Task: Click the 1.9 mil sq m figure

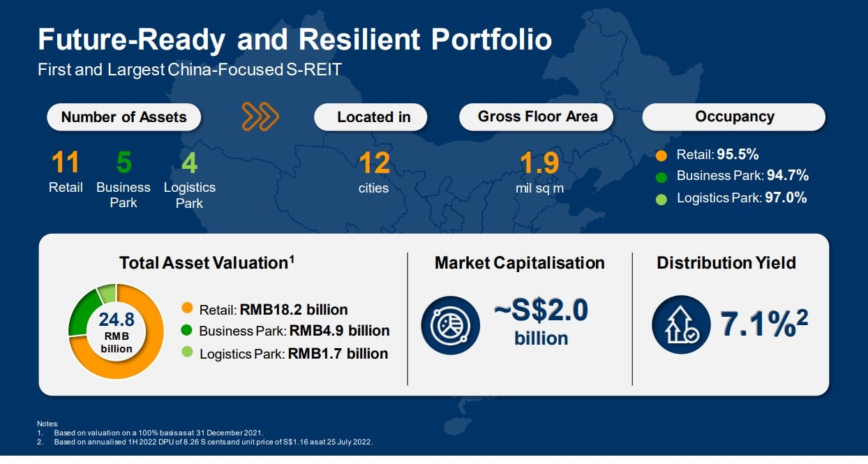Action: (539, 171)
